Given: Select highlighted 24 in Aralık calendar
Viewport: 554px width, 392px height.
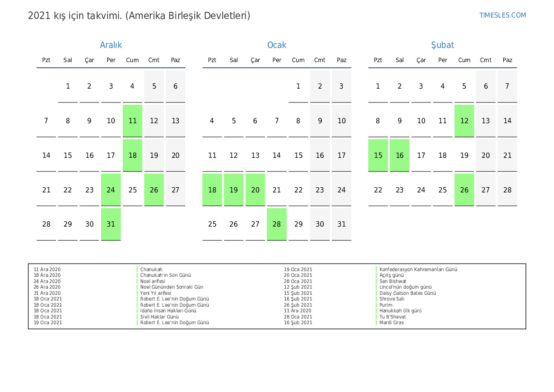Looking at the screenshot, I should click(111, 190).
